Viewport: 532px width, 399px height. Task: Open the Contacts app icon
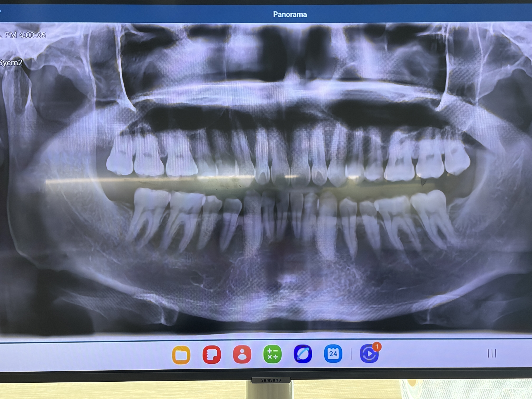click(242, 355)
